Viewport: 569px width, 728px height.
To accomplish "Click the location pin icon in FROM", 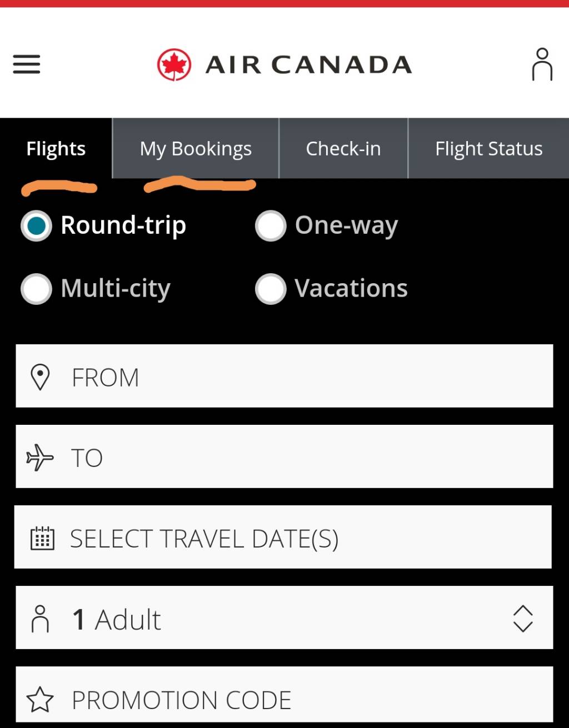I will click(x=40, y=377).
